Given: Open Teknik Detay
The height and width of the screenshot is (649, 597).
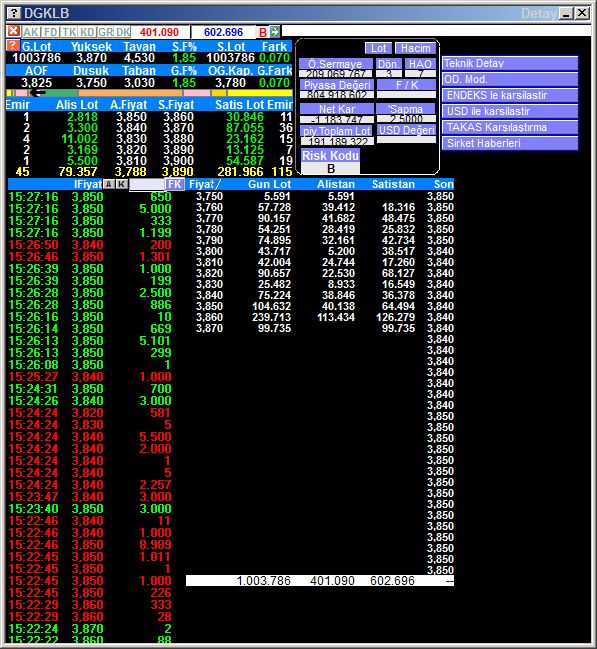Looking at the screenshot, I should pos(510,63).
